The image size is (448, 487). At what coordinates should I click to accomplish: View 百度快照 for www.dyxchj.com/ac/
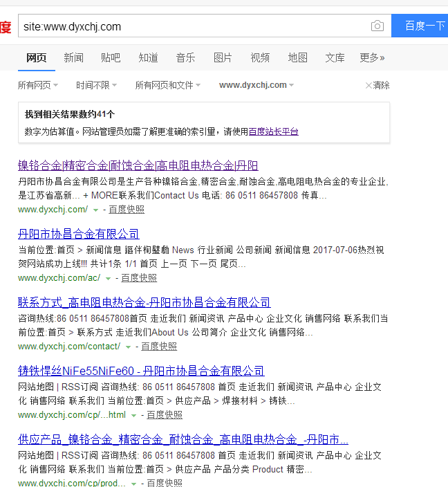(x=139, y=277)
